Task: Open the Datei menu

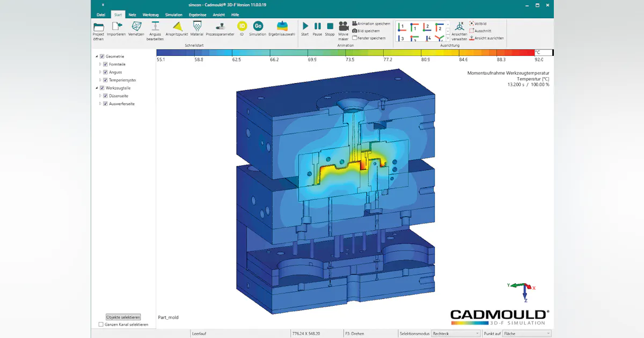Action: (101, 14)
